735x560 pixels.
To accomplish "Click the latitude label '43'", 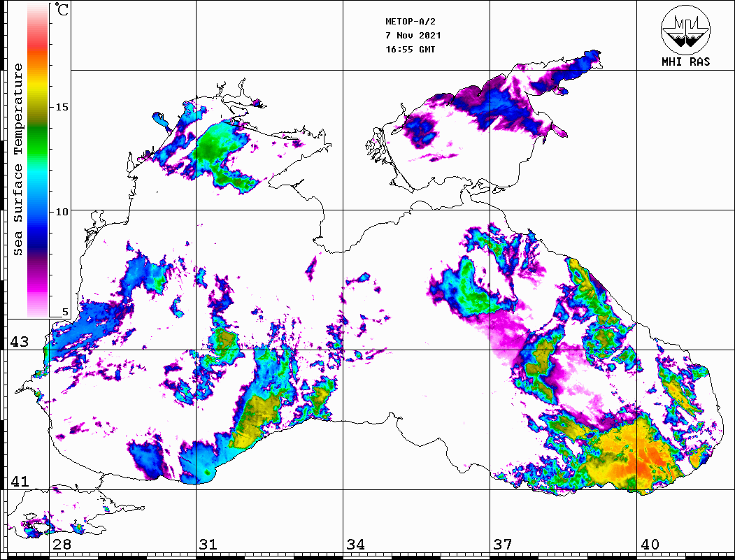I will [20, 342].
